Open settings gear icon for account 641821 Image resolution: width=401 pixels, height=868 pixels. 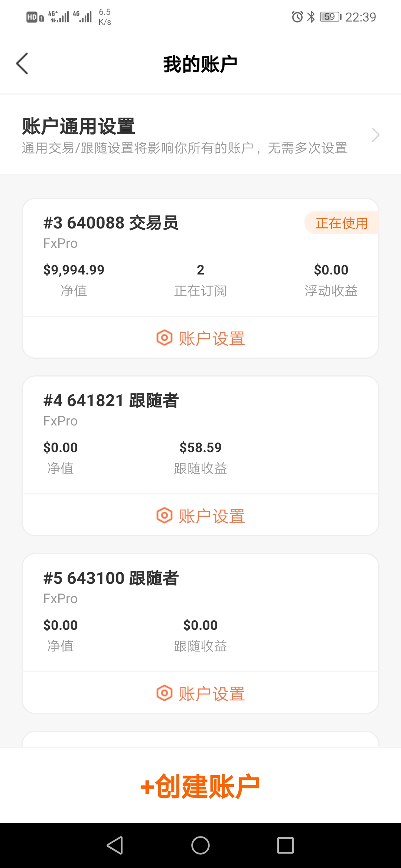pyautogui.click(x=164, y=515)
